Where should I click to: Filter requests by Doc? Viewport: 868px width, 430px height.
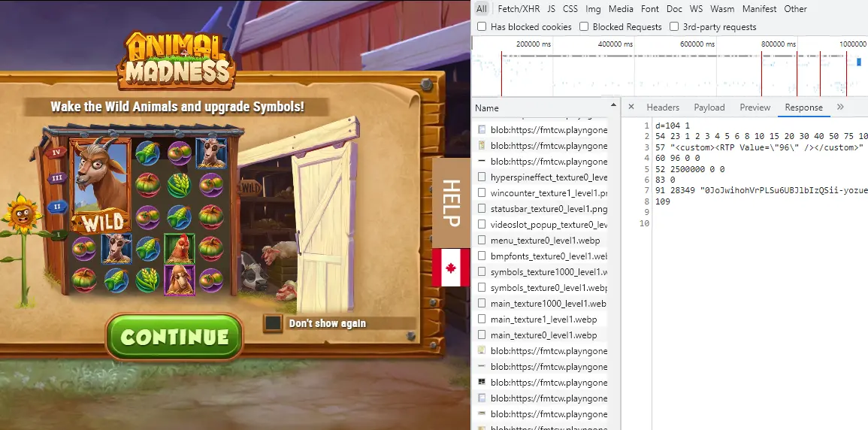674,9
